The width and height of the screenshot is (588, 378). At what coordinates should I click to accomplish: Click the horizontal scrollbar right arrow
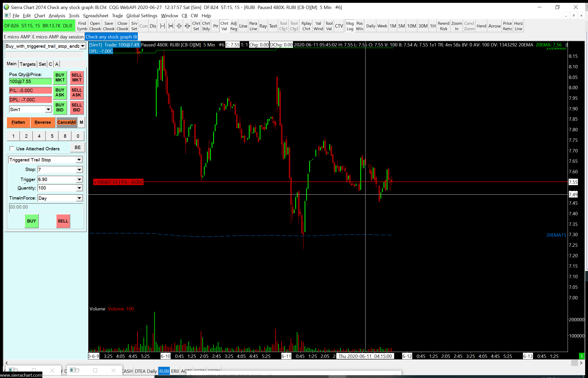coord(581,363)
